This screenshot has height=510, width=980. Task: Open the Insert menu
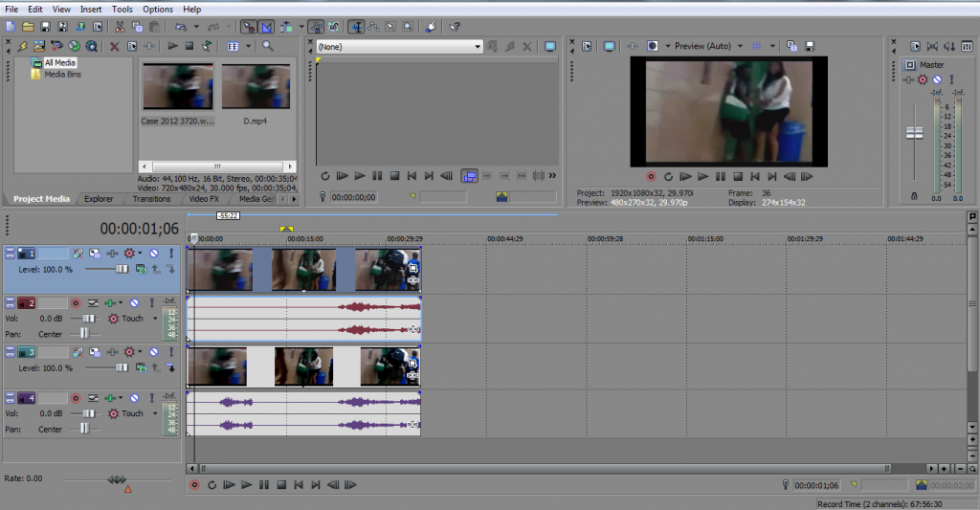coord(91,10)
